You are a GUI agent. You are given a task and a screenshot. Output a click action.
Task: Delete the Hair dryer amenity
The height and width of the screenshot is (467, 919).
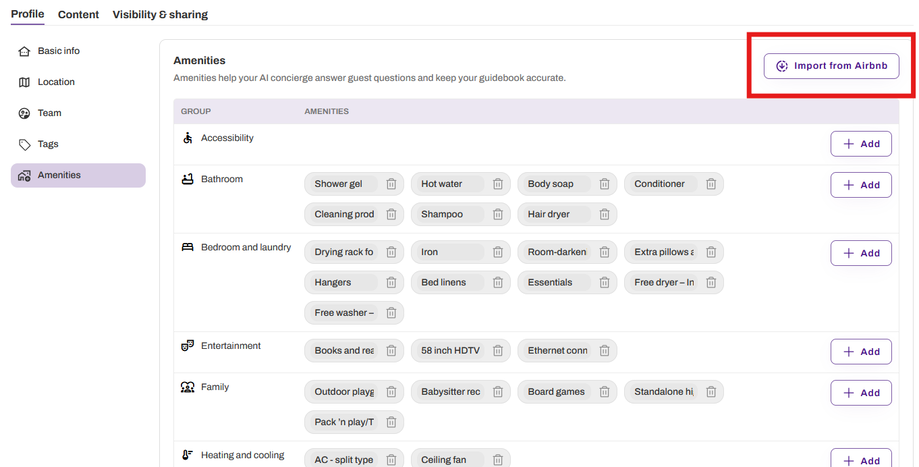tap(604, 214)
